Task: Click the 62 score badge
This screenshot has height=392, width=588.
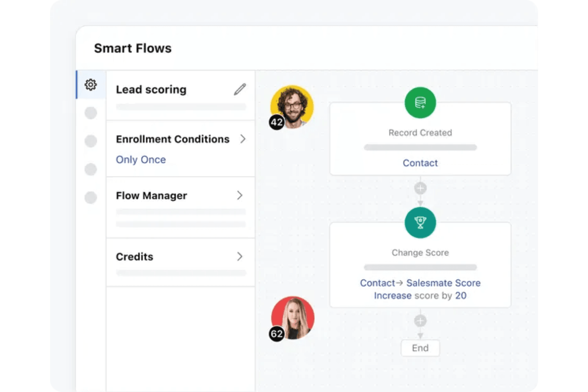Action: [277, 334]
